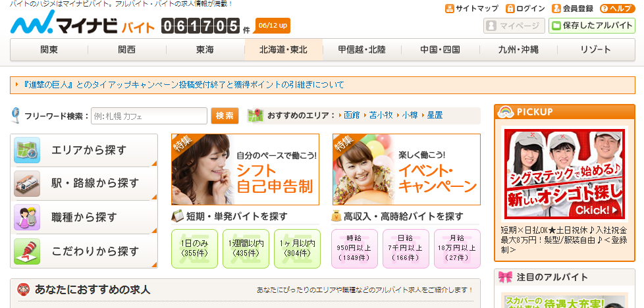644x308 pixels.
Task: Click the Mynavi Baito logo
Action: (82, 22)
